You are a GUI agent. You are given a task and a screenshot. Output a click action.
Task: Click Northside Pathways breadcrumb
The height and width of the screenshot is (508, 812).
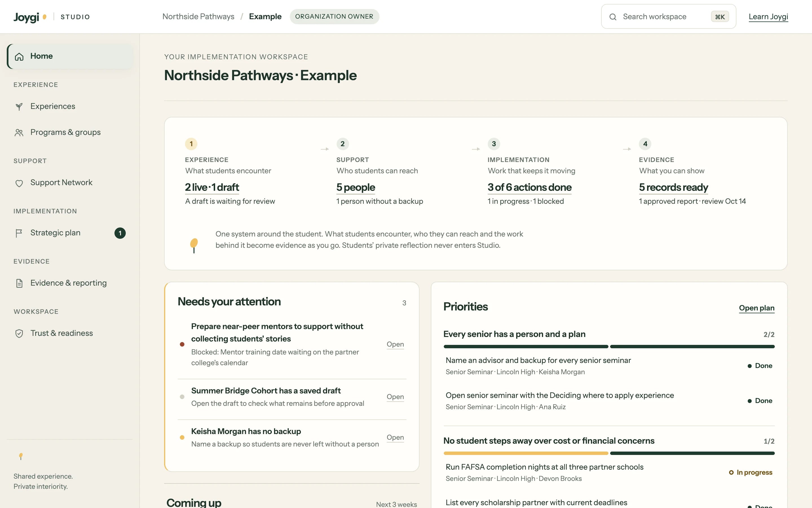(198, 16)
